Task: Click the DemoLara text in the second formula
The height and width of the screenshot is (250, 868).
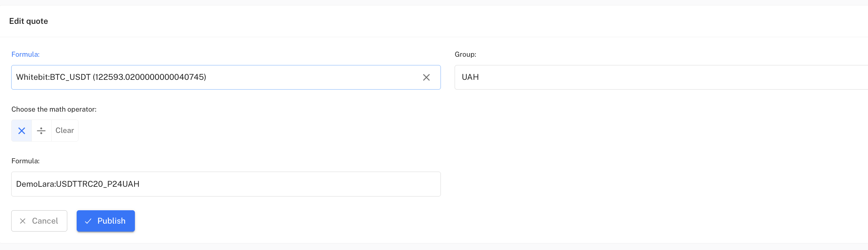Action: [x=35, y=184]
